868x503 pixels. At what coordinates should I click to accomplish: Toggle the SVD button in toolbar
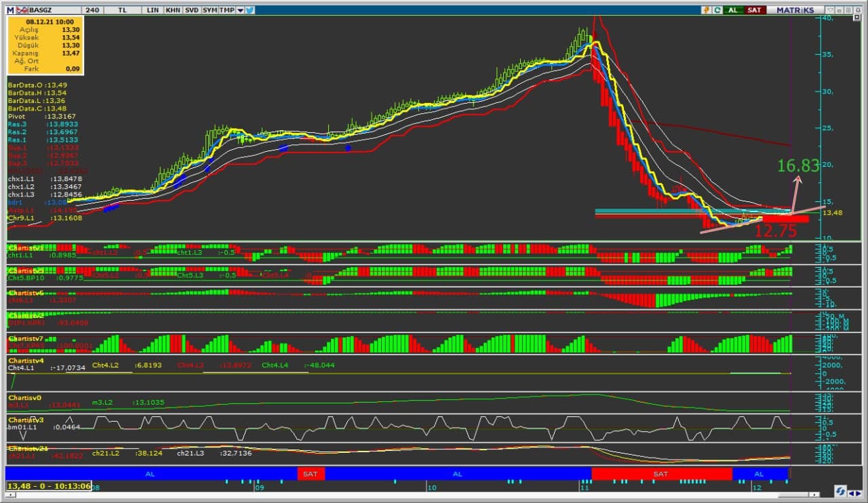(192, 10)
